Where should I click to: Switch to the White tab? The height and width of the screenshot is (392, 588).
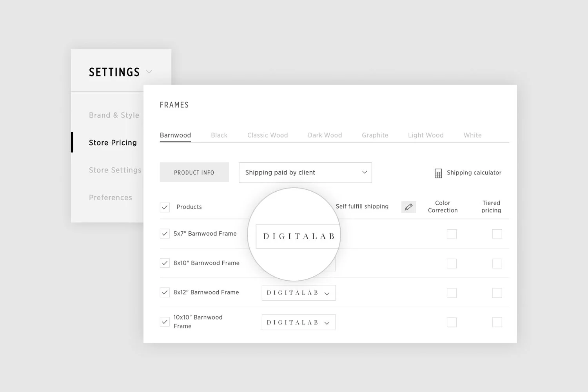473,135
